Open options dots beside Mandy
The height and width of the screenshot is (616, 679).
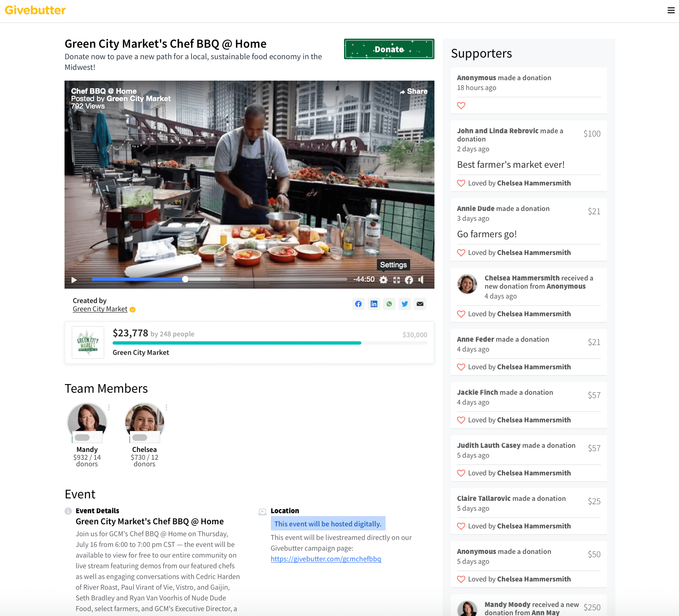click(109, 408)
